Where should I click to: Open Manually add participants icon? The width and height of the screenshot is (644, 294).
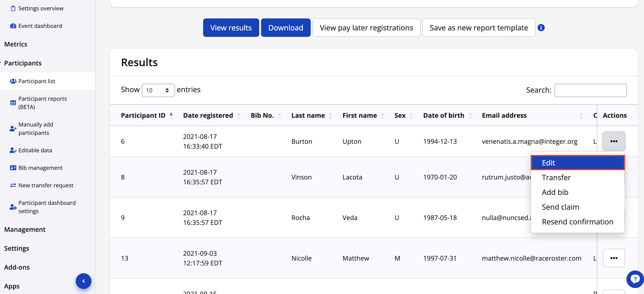[x=13, y=129]
